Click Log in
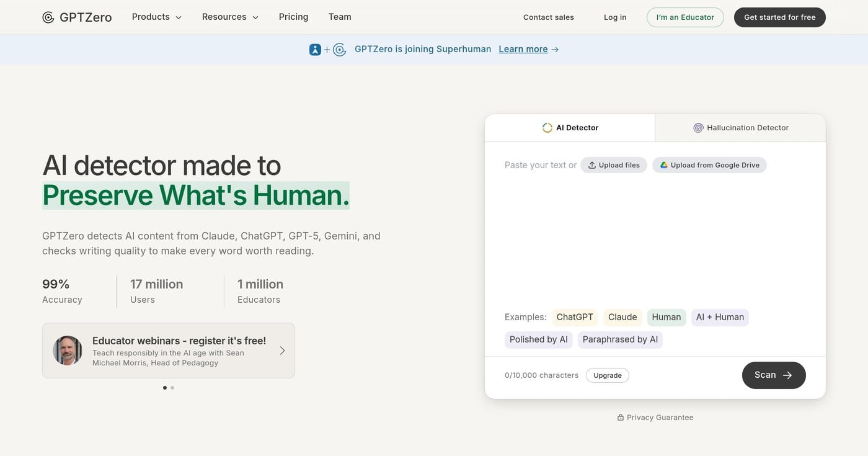The height and width of the screenshot is (456, 868). pos(615,17)
